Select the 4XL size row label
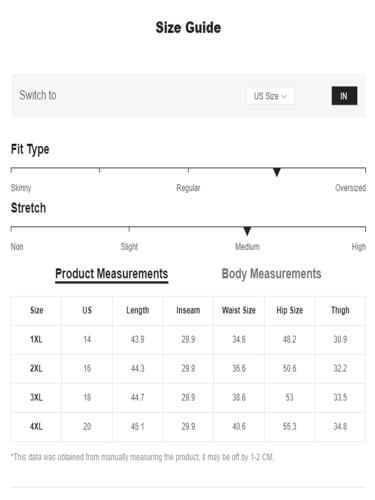 (36, 426)
